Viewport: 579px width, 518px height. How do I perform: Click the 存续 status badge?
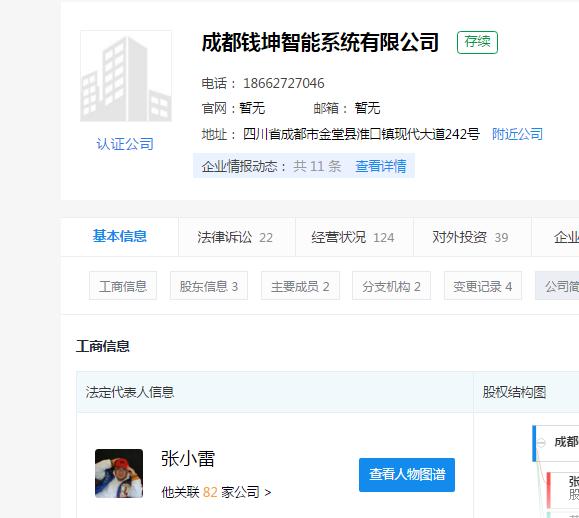pos(477,42)
